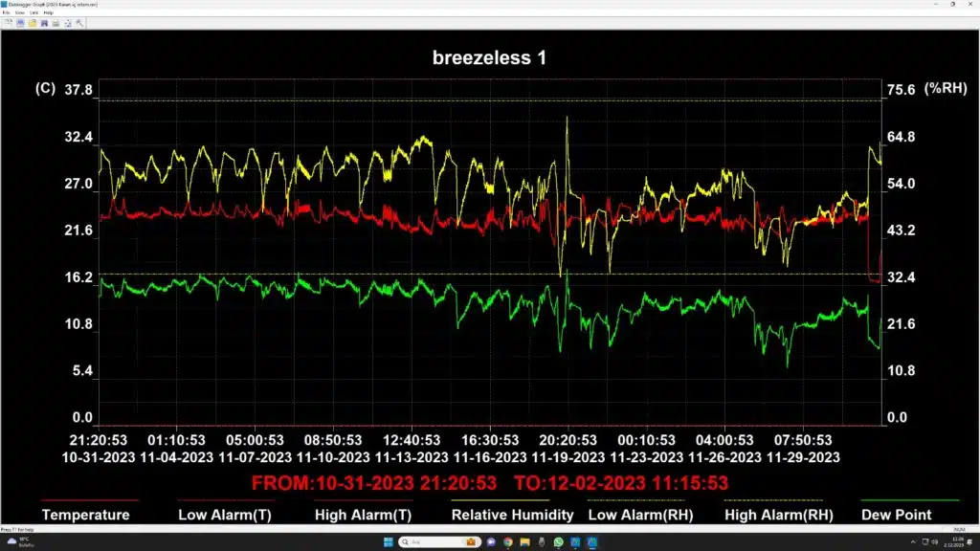Open the Help menu
The width and height of the screenshot is (980, 551).
[x=48, y=12]
